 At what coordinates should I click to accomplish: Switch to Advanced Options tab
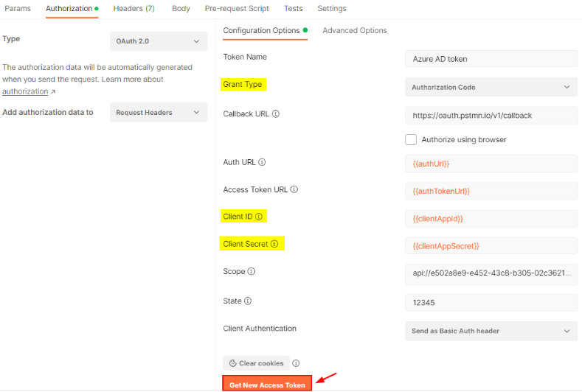click(355, 30)
